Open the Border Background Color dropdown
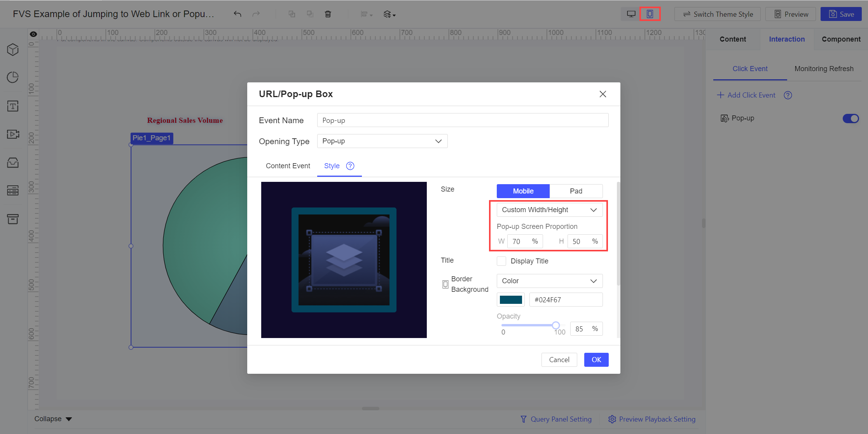The width and height of the screenshot is (868, 434). point(550,281)
